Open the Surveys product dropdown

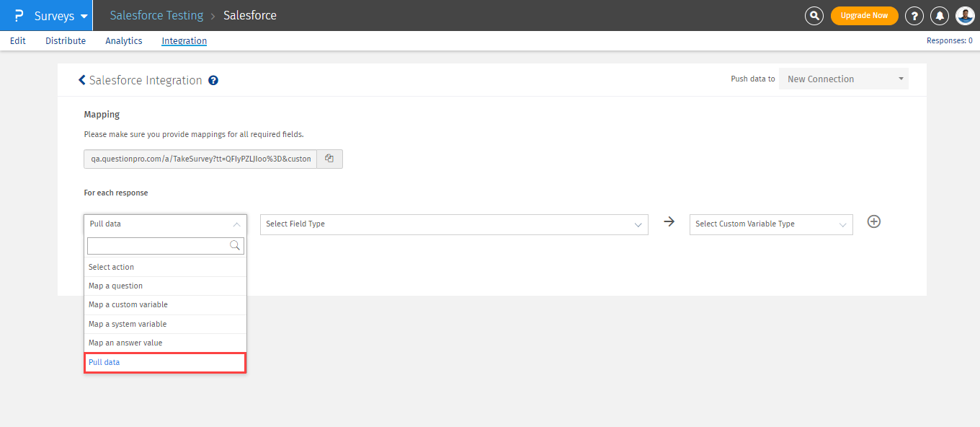click(x=61, y=15)
